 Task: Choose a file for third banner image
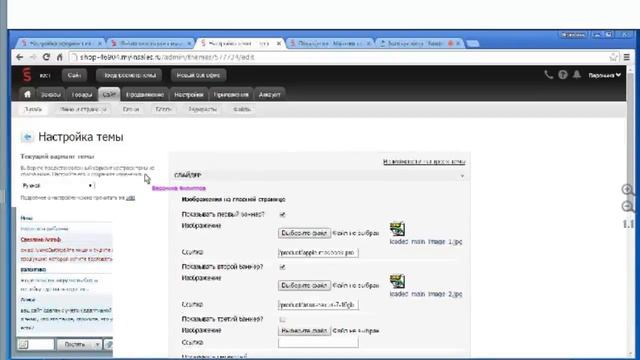(304, 331)
